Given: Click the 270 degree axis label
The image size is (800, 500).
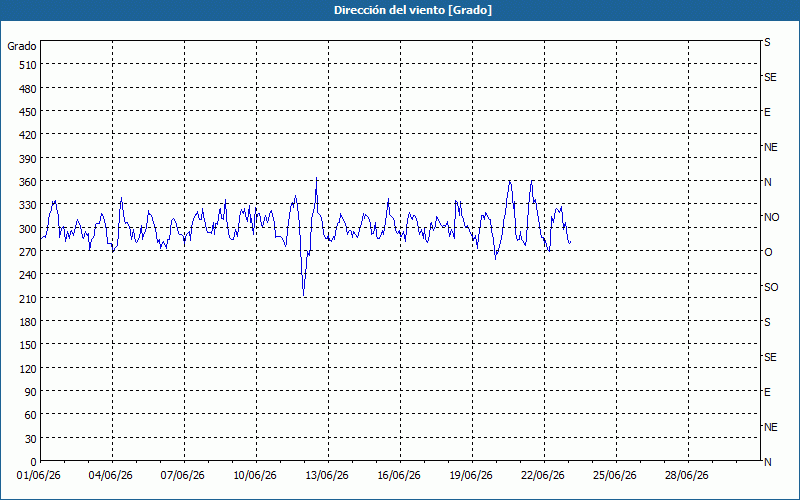Looking at the screenshot, I should [x=28, y=252].
